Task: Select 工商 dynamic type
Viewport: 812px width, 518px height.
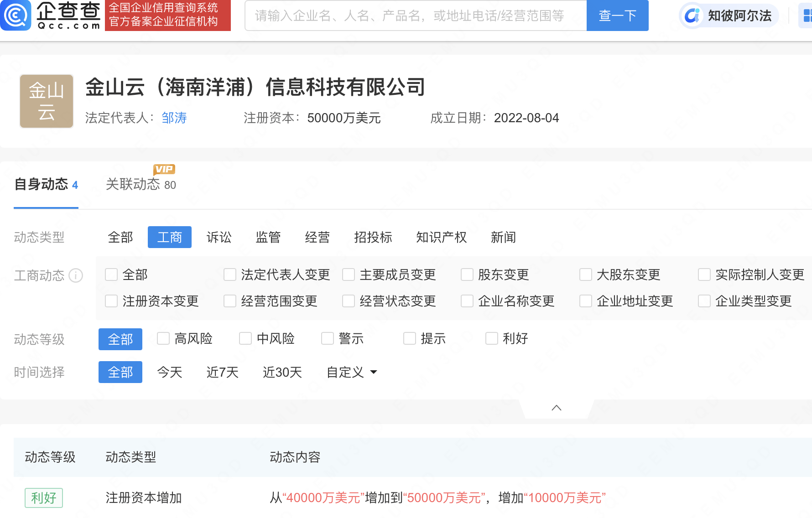Action: coord(170,237)
